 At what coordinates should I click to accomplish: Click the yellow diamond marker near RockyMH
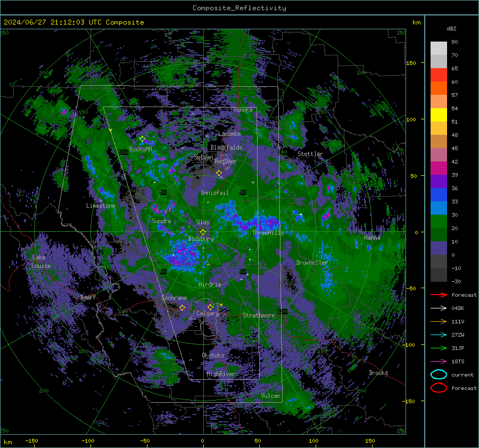pyautogui.click(x=142, y=139)
